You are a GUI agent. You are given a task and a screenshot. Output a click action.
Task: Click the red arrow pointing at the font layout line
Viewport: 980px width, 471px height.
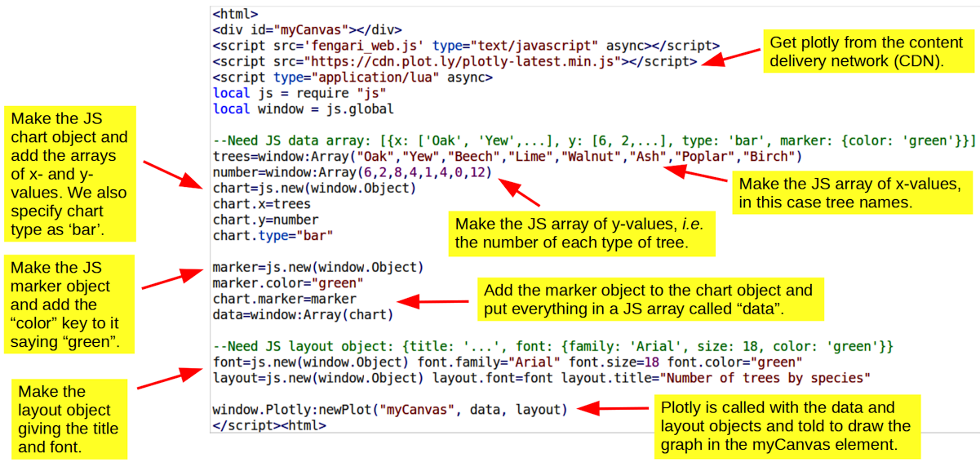(x=169, y=378)
